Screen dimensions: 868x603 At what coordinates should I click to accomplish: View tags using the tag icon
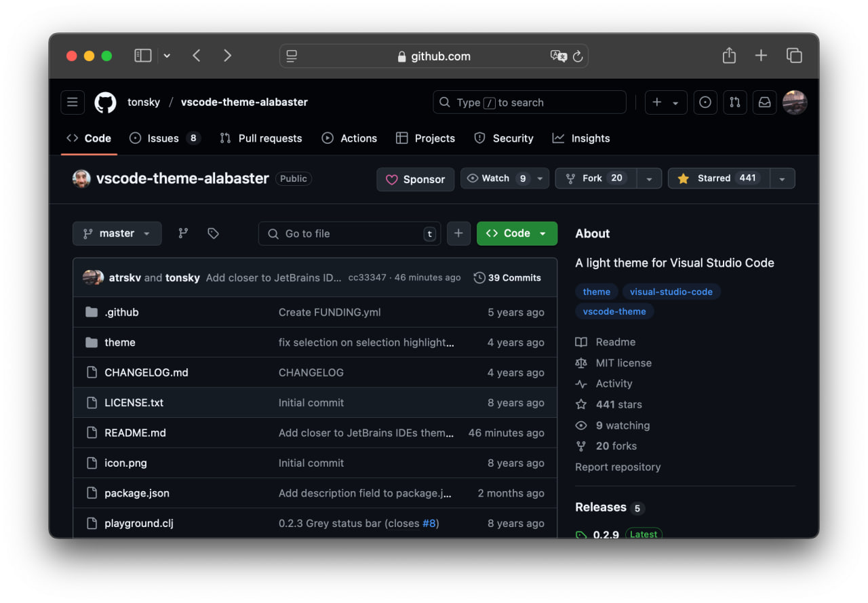213,233
